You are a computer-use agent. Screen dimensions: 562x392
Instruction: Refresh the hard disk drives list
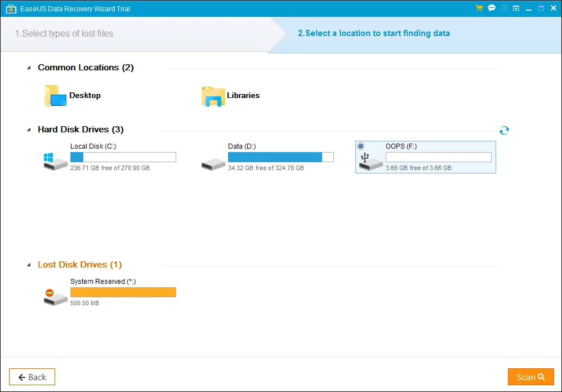pyautogui.click(x=504, y=130)
